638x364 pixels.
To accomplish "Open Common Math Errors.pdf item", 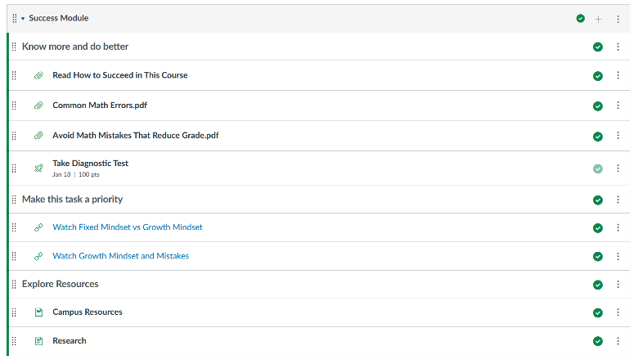I will point(100,105).
